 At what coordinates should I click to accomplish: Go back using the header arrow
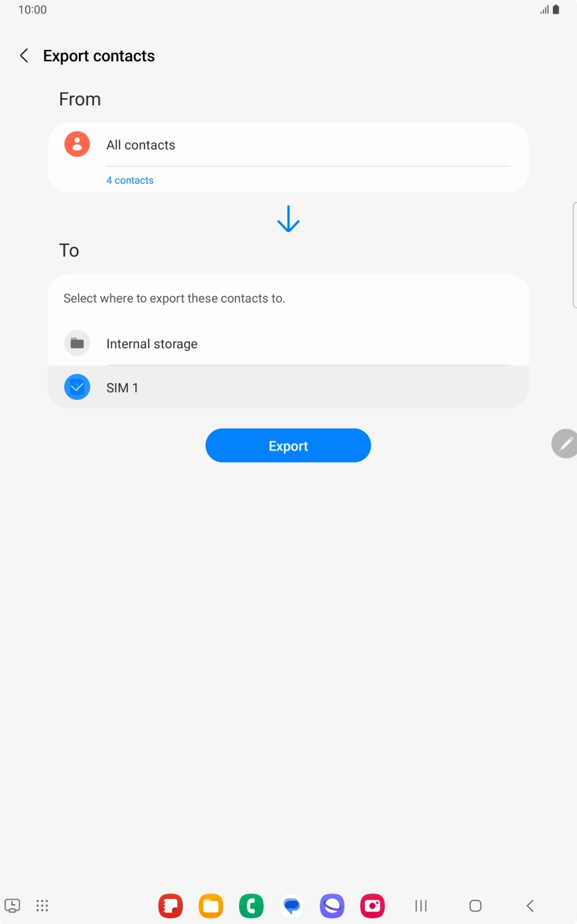23,56
